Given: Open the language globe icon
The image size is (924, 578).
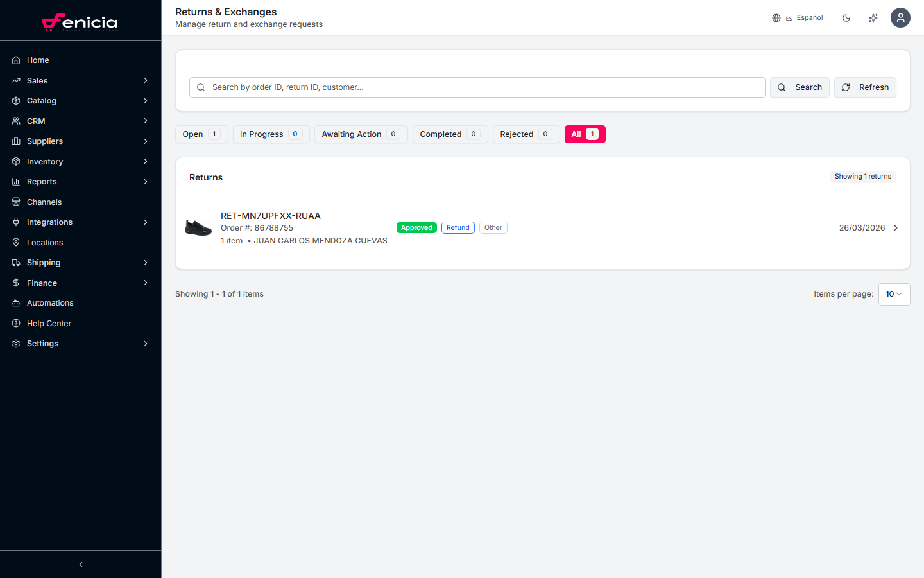Looking at the screenshot, I should [x=776, y=17].
